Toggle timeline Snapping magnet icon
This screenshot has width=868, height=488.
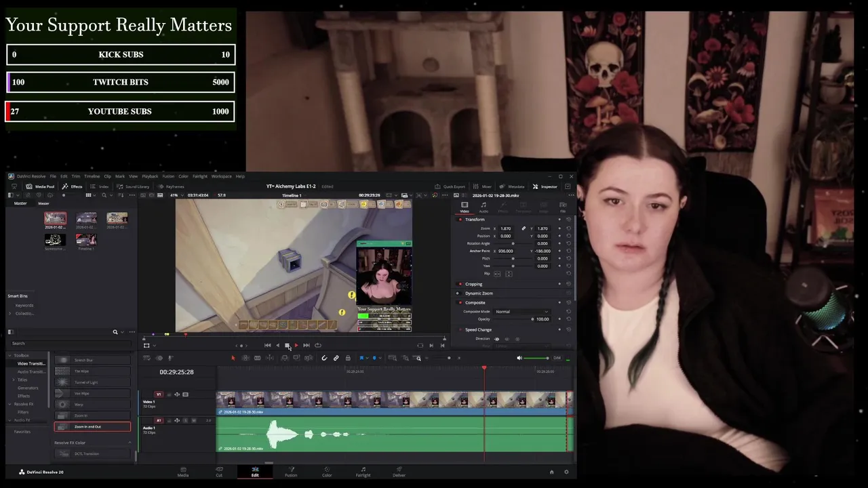[x=324, y=358]
